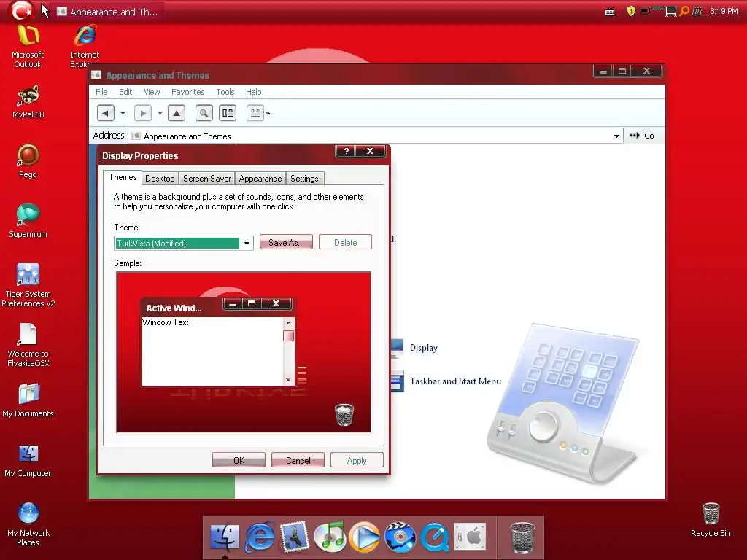Image resolution: width=747 pixels, height=560 pixels.
Task: Toggle Folders pane toolbar button
Action: [x=228, y=113]
